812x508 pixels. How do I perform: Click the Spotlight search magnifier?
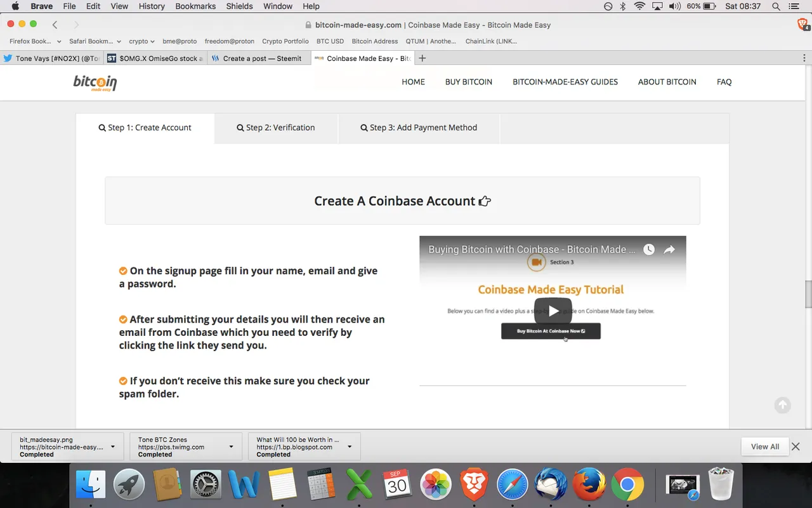pyautogui.click(x=776, y=6)
